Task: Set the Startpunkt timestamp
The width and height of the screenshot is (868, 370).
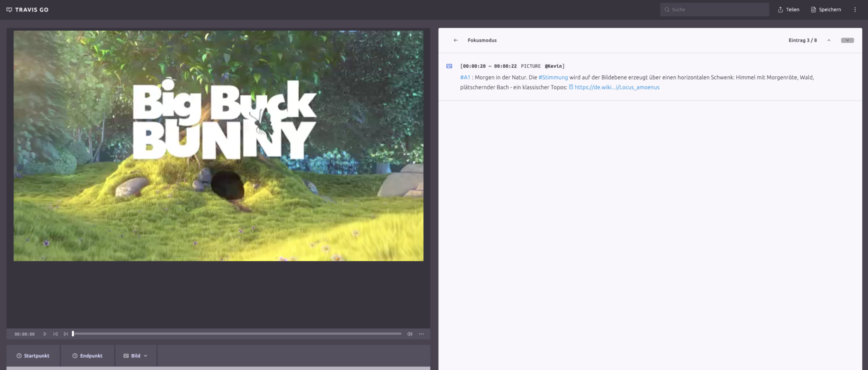Action: (x=33, y=356)
